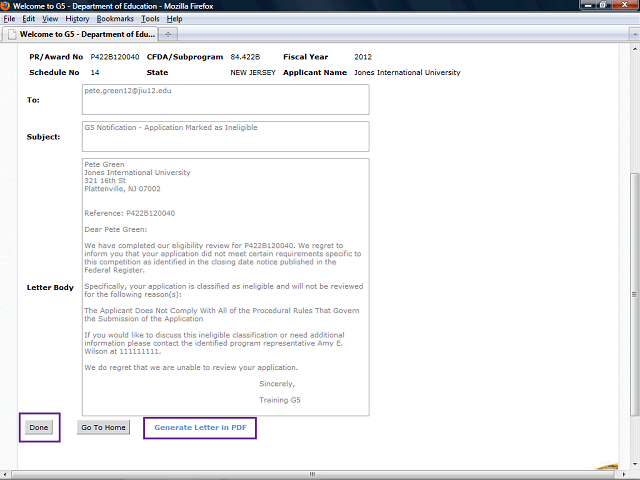
Task: Open the list all tabs dropdown
Action: point(634,35)
